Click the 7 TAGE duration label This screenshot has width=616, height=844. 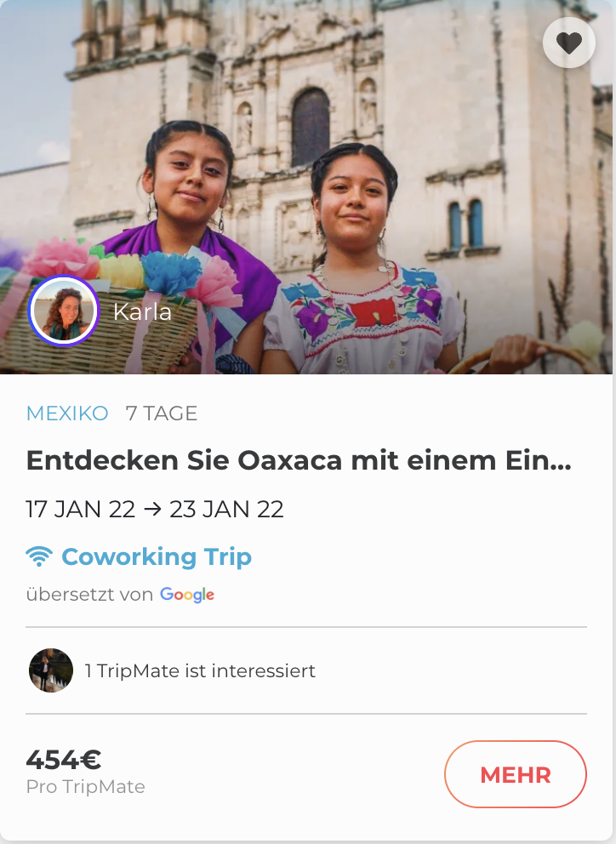click(162, 413)
